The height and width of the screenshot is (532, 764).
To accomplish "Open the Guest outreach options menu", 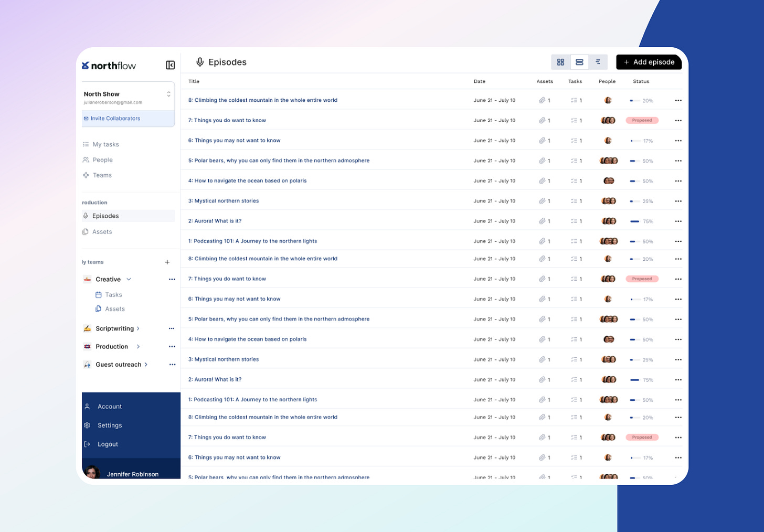I will coord(172,365).
